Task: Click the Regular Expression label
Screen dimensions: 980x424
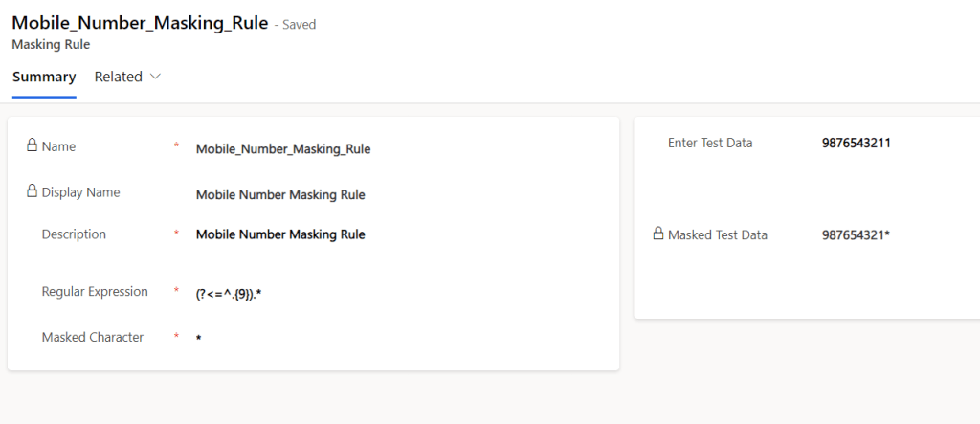Action: pos(95,291)
